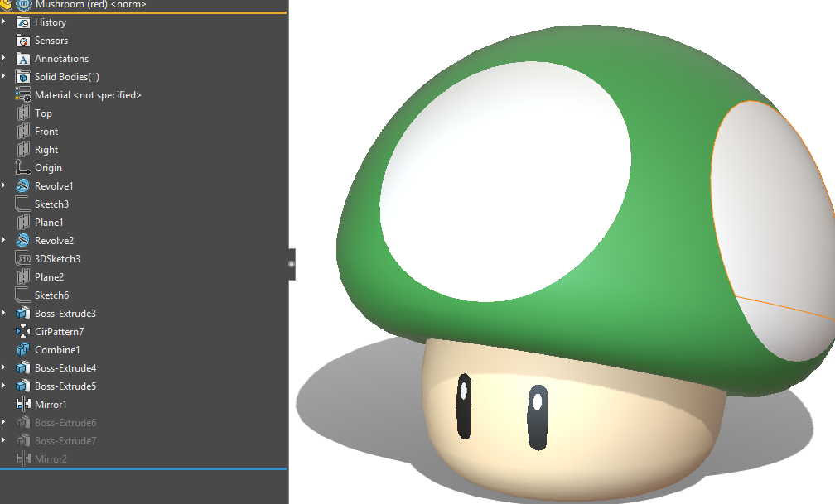Select the Top plane icon
Image resolution: width=835 pixels, height=504 pixels.
tap(23, 113)
